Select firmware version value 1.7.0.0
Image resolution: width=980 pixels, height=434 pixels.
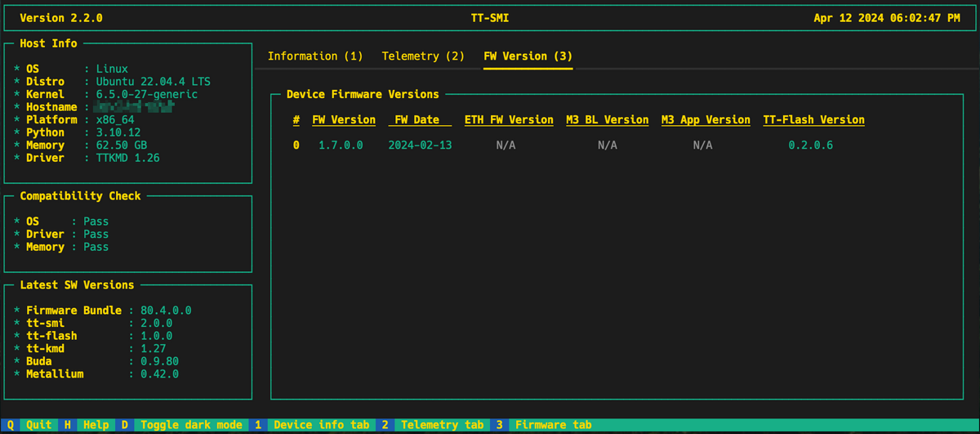pyautogui.click(x=341, y=145)
